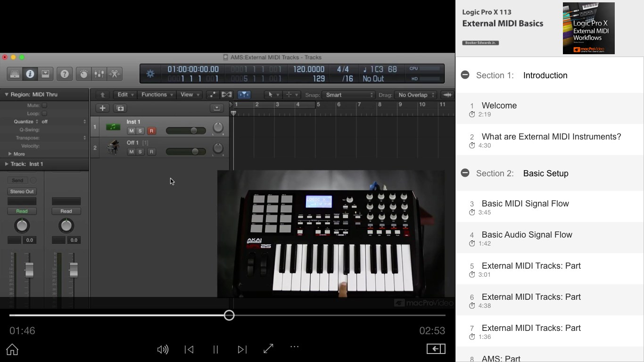Select the Inst 1 green track icon
The width and height of the screenshot is (644, 362).
(x=113, y=127)
